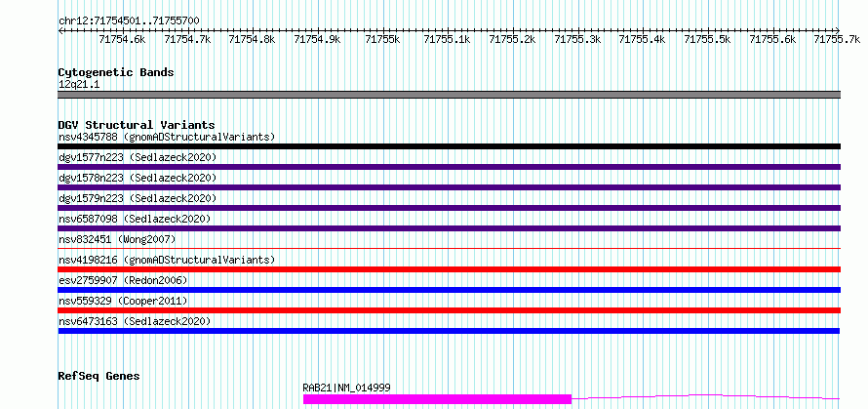
Task: Click the blue nsv6473163 variant bar
Action: pos(449,331)
